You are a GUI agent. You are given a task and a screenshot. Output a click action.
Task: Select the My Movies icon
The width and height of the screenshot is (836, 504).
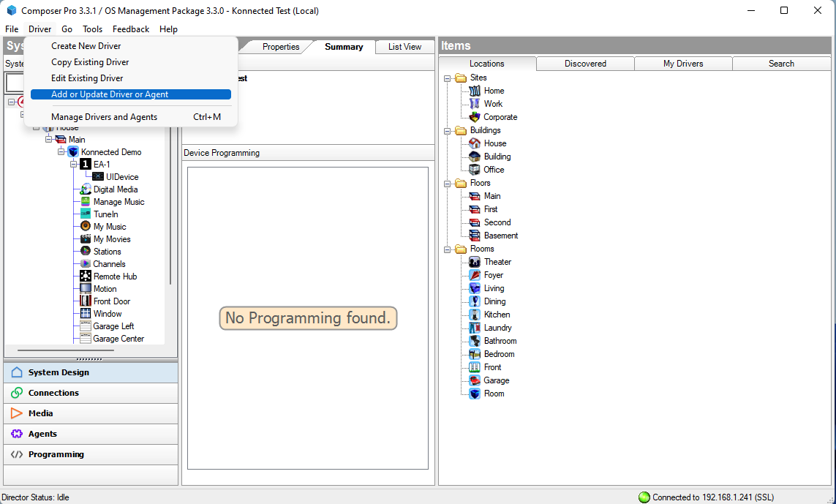pos(86,239)
